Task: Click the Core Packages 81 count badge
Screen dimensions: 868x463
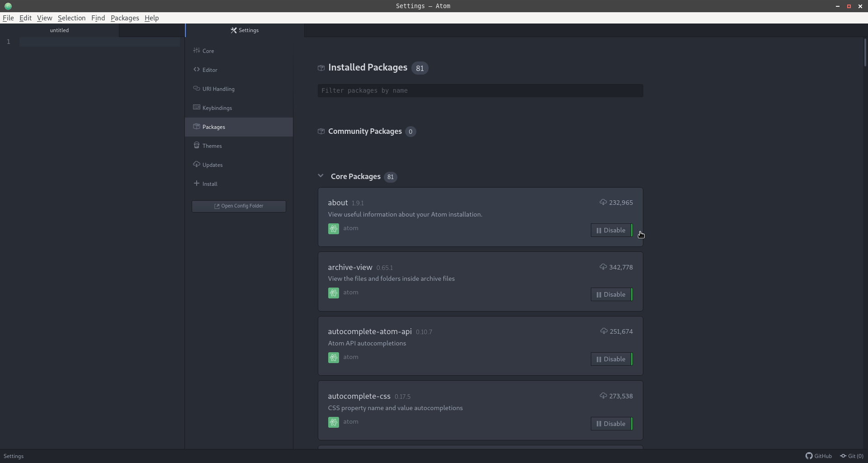Action: pos(390,177)
